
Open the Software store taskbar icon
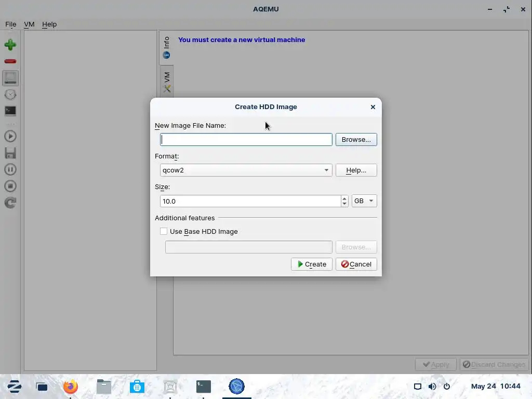coord(137,387)
